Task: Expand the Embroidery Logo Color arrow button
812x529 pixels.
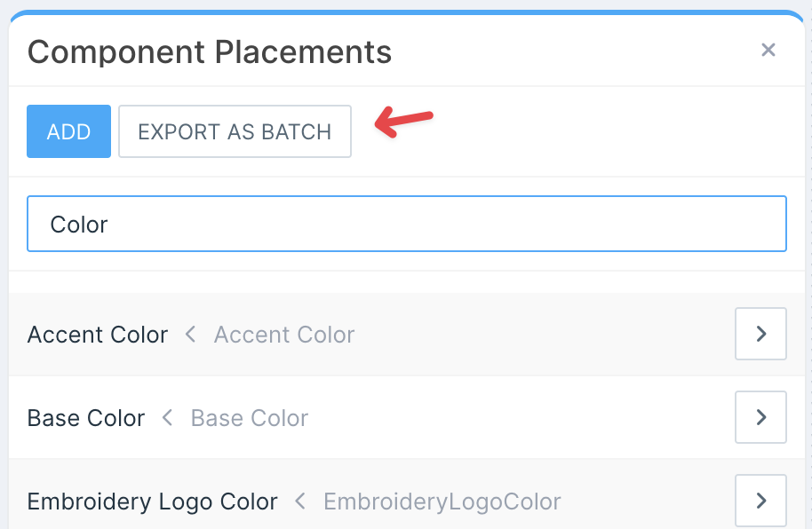Action: tap(760, 501)
